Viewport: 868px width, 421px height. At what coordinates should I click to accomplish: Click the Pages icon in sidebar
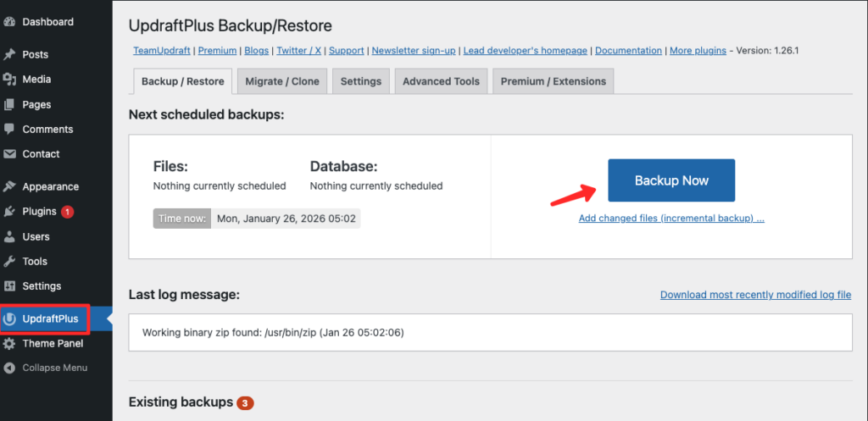(10, 105)
